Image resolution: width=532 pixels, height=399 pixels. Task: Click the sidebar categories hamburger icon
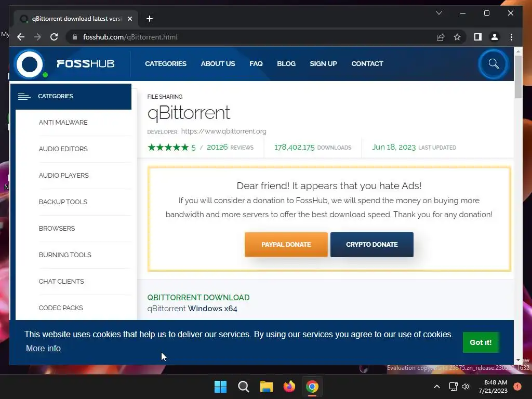coord(24,96)
